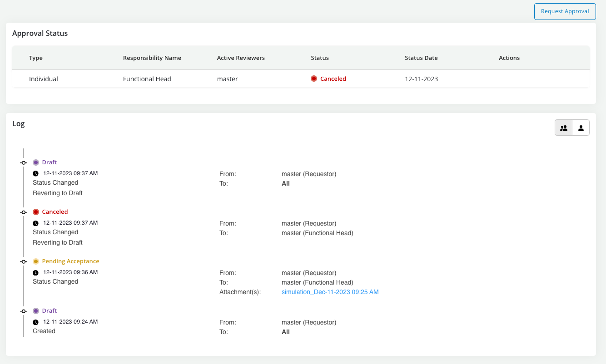Click the red Canceled dot in the log

[x=36, y=212]
